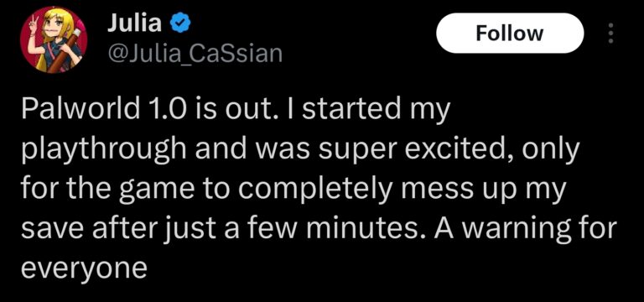Screen dimensions: 644x302
Task: Click the display name Julia
Action: pyautogui.click(x=134, y=24)
